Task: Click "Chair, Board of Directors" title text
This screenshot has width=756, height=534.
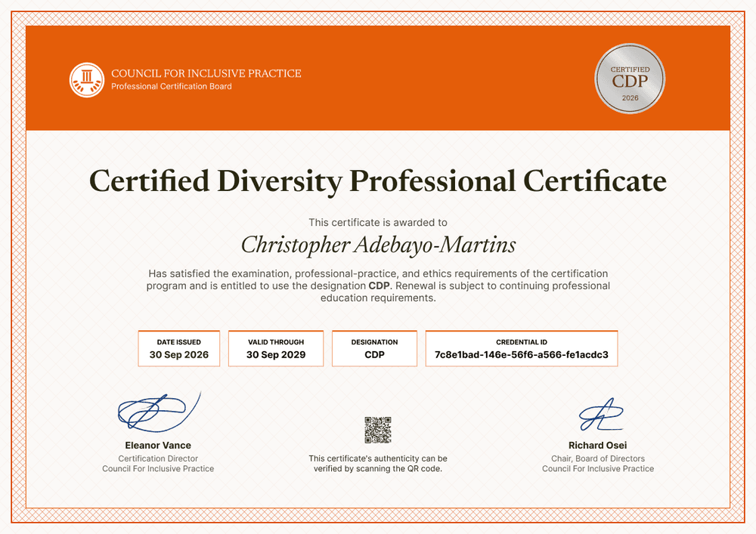Action: (x=598, y=459)
